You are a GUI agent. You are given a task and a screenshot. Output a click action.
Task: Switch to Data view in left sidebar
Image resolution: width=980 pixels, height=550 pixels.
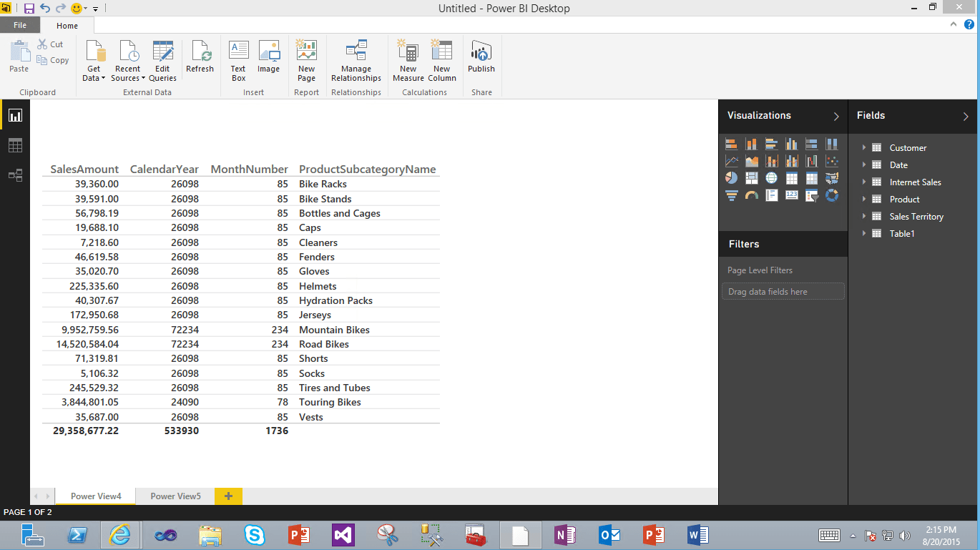pyautogui.click(x=15, y=145)
